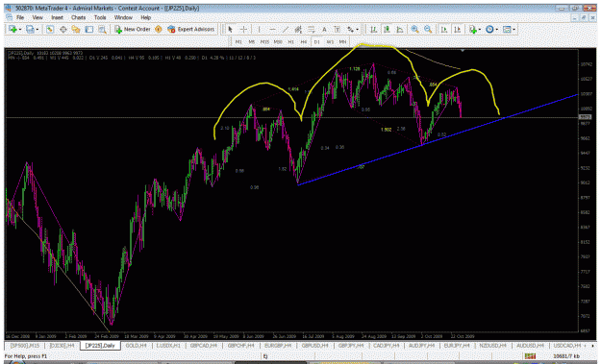601x364 pixels.
Task: Click the MetaEditor icon beside New Order
Action: [159, 29]
